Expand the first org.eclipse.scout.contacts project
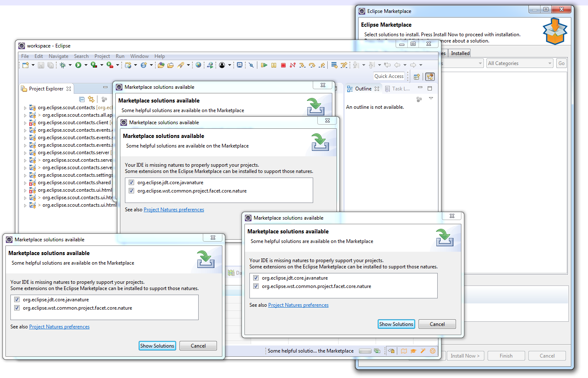This screenshot has height=378, width=588. [x=25, y=108]
